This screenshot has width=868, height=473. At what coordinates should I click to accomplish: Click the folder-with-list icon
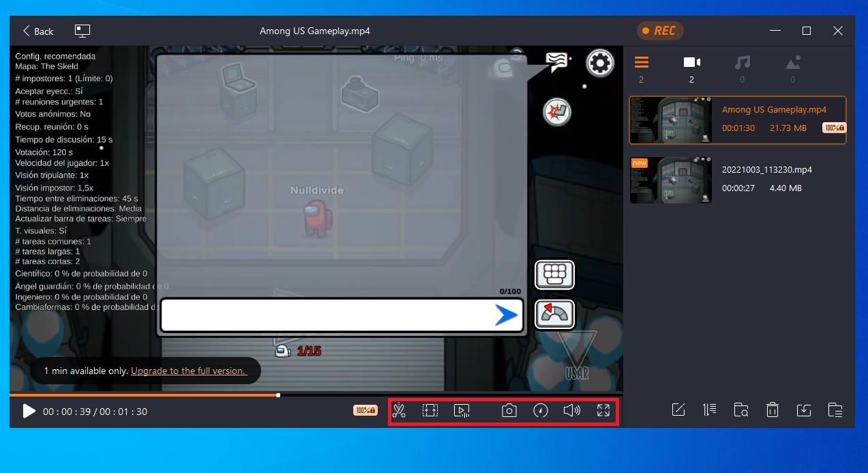click(835, 410)
